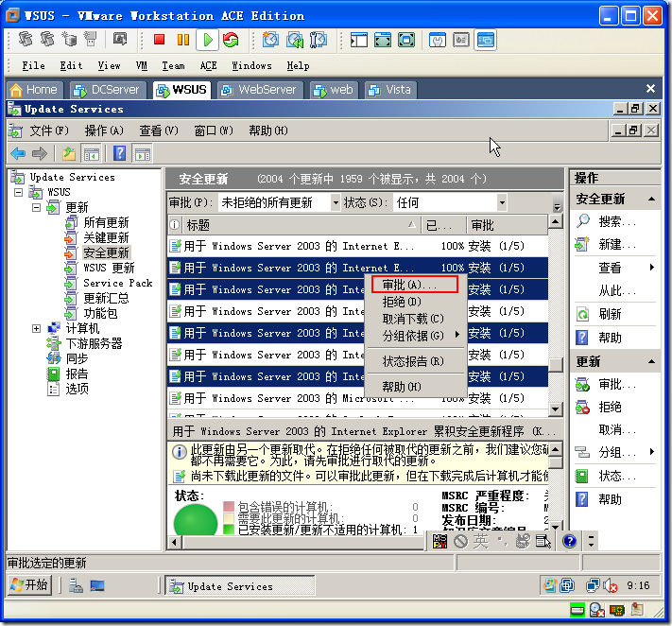The image size is (672, 626).
Task: Click the Show/Hide Console Tree icon
Action: [92, 153]
